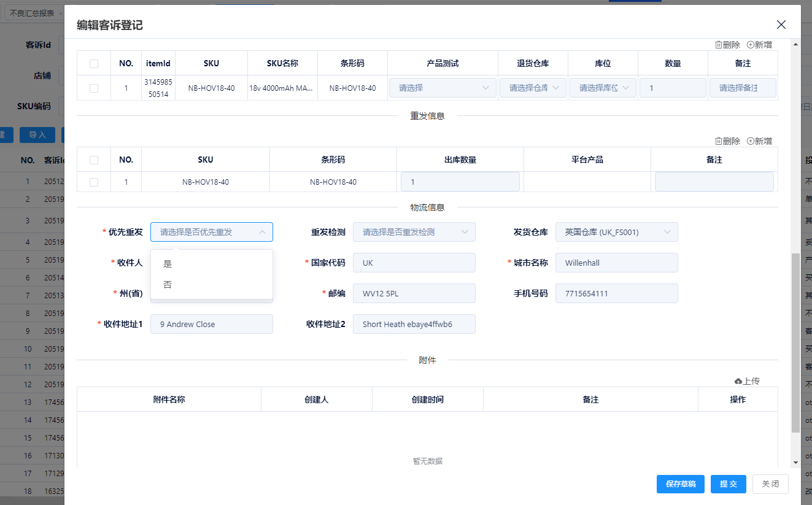The width and height of the screenshot is (812, 505).
Task: Click the dropdown chevron of 重发检测 selector
Action: tap(465, 232)
